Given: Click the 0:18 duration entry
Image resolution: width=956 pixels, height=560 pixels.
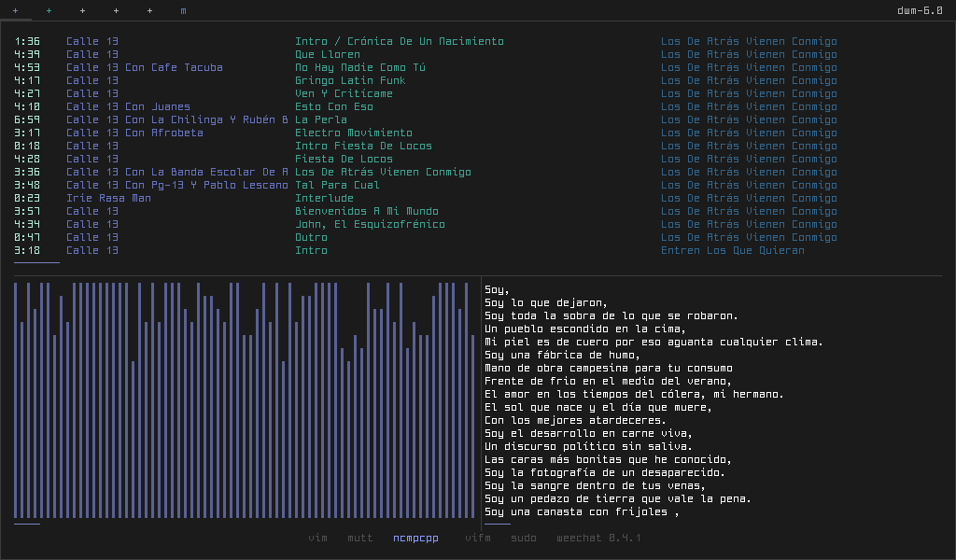Looking at the screenshot, I should click(27, 146).
